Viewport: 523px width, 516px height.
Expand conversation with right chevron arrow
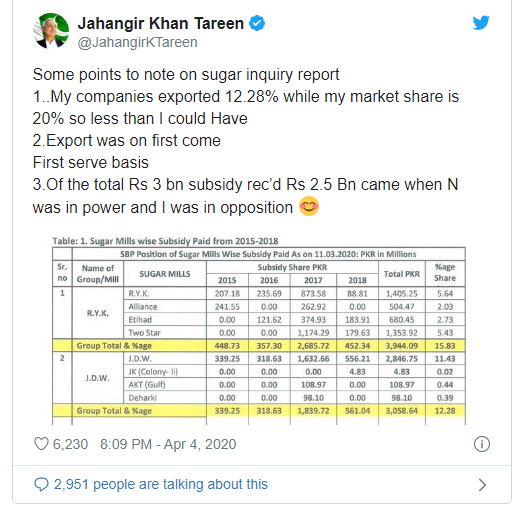pos(482,485)
